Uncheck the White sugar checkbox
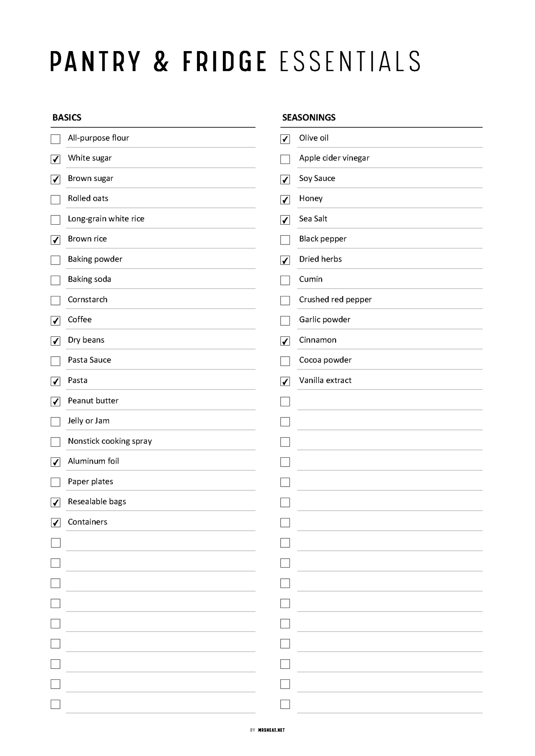 tap(56, 159)
